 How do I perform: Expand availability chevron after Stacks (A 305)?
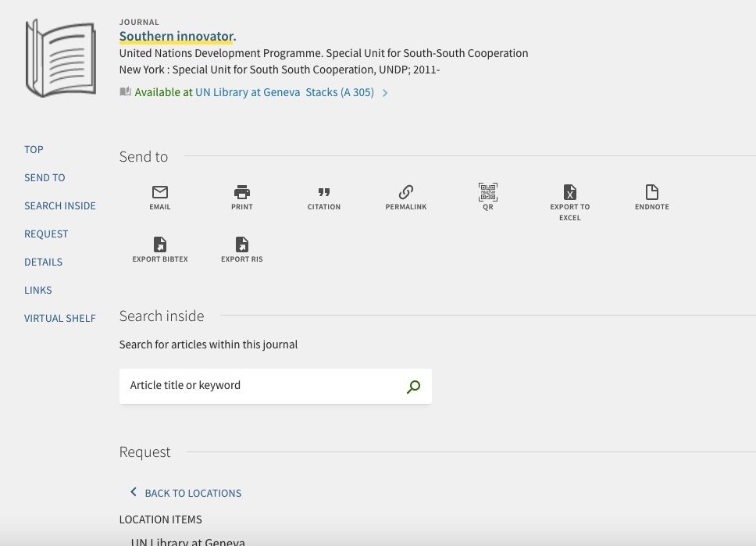pos(385,93)
